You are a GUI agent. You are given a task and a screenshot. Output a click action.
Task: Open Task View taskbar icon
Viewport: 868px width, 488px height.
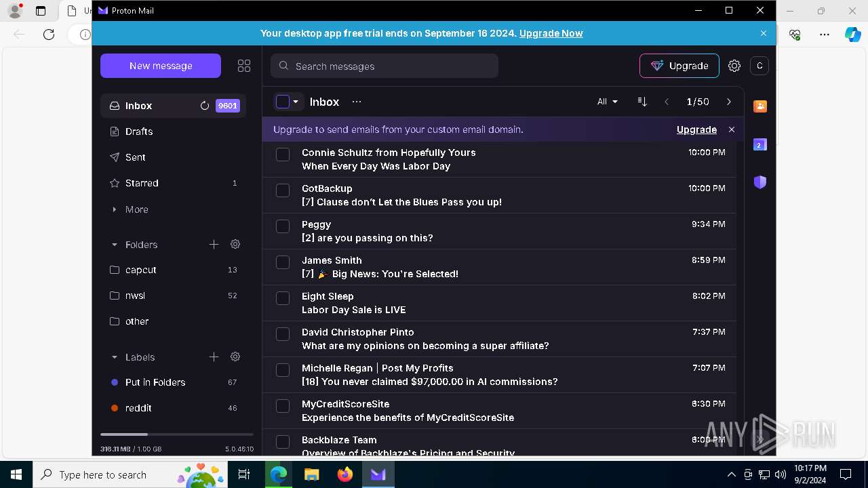[244, 474]
